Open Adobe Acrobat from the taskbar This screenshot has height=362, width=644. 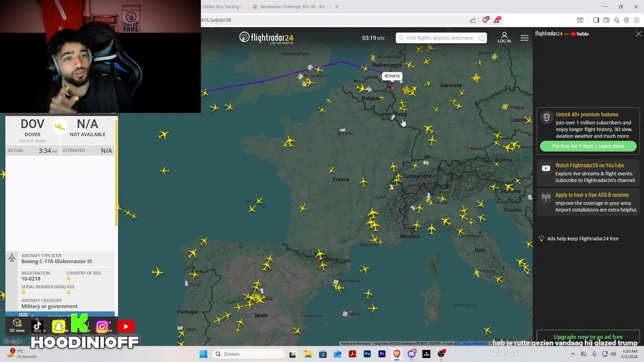pyautogui.click(x=352, y=354)
